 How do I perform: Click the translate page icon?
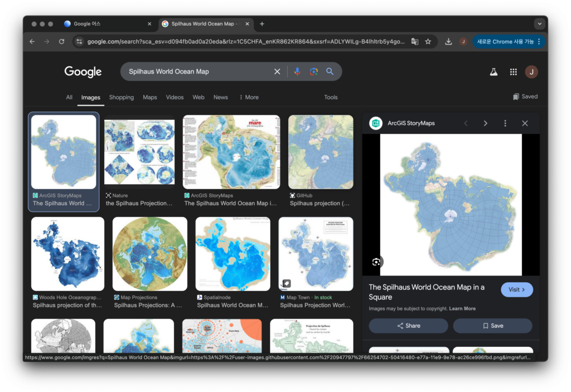point(415,41)
